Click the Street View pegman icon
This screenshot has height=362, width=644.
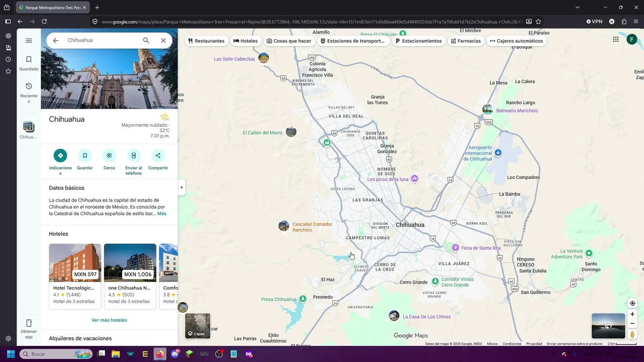point(632,334)
